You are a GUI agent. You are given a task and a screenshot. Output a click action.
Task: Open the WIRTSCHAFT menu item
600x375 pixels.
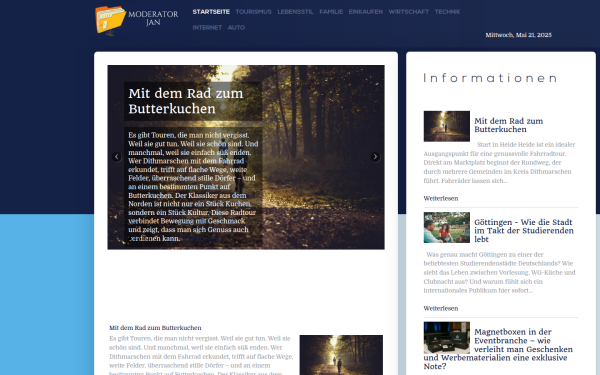(409, 12)
